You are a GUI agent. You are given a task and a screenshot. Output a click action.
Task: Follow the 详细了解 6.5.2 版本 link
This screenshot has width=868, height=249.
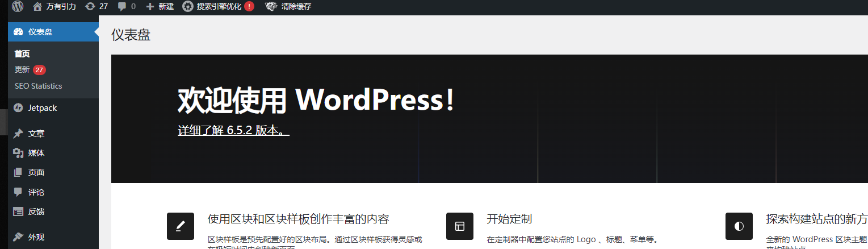(234, 130)
